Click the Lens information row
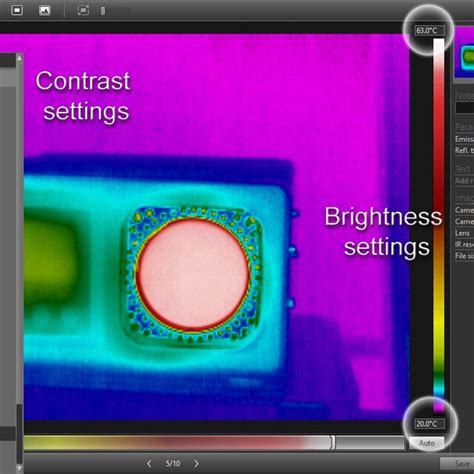This screenshot has height=474, width=474. (464, 233)
